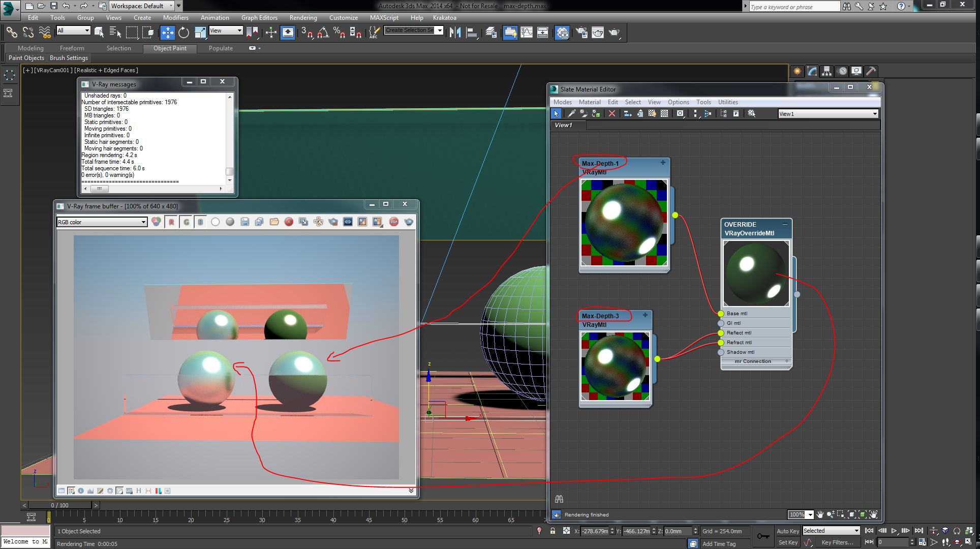980x549 pixels.
Task: Toggle the blue channel button in frame buffer
Action: pos(200,222)
